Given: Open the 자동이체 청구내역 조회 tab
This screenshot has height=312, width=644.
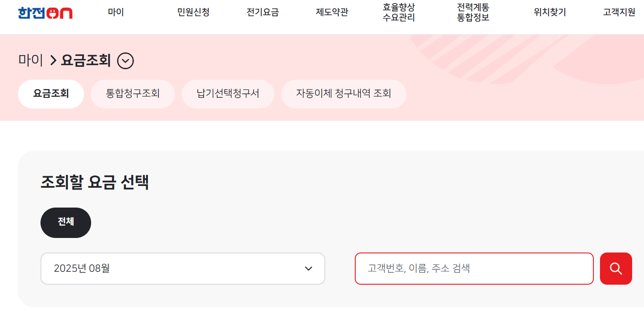Looking at the screenshot, I should (x=343, y=94).
